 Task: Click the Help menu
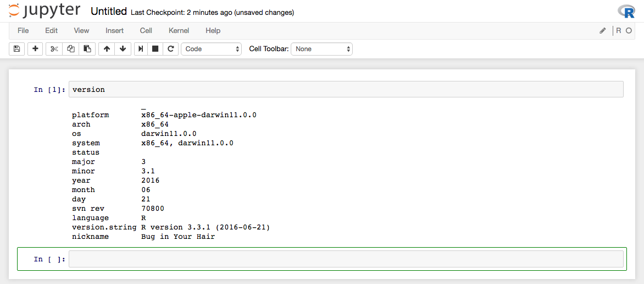point(213,31)
